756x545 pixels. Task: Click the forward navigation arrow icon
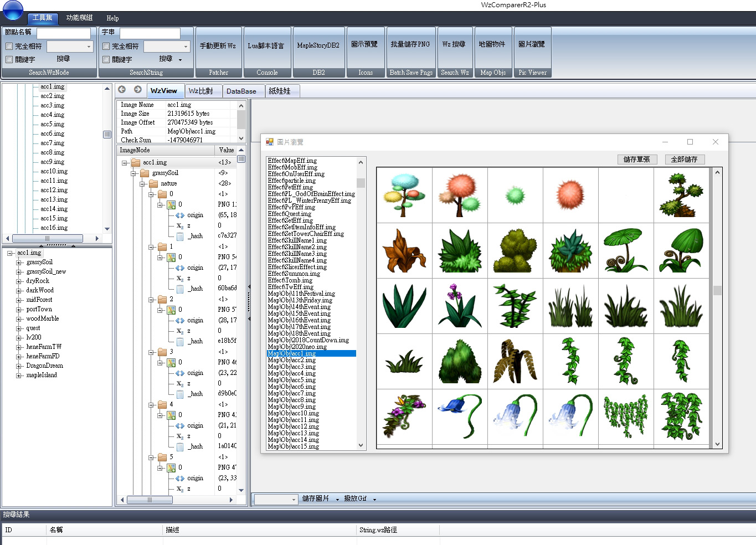138,90
